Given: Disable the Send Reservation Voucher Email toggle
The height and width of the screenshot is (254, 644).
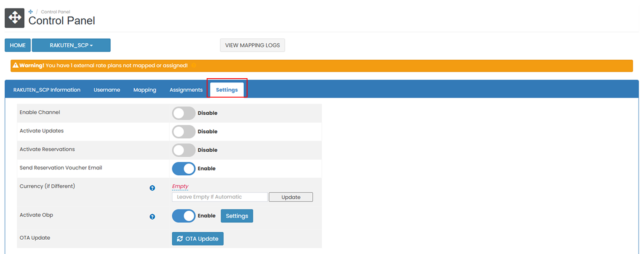Looking at the screenshot, I should 184,168.
